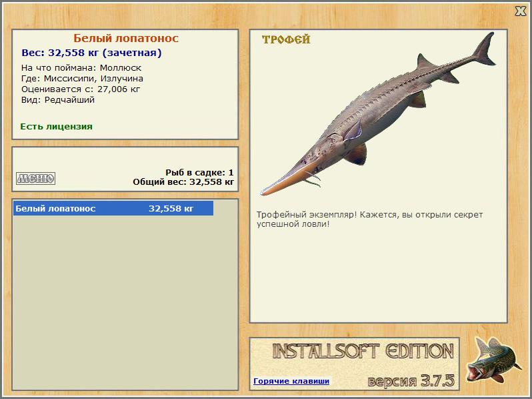This screenshot has height=399, width=532.
Task: Click the На что поймана: Моллюск line
Action: click(x=81, y=68)
